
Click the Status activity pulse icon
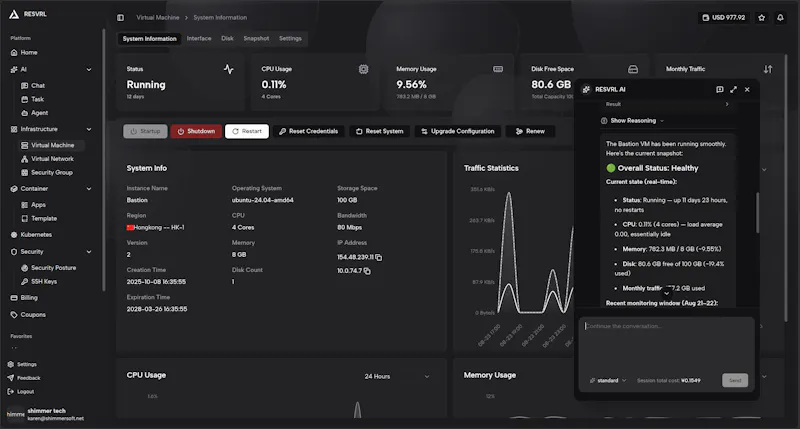tap(229, 69)
